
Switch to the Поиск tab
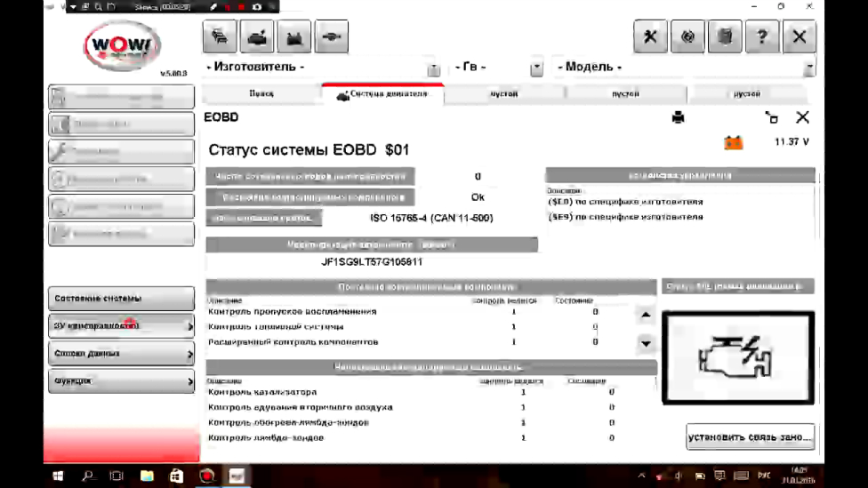(261, 94)
